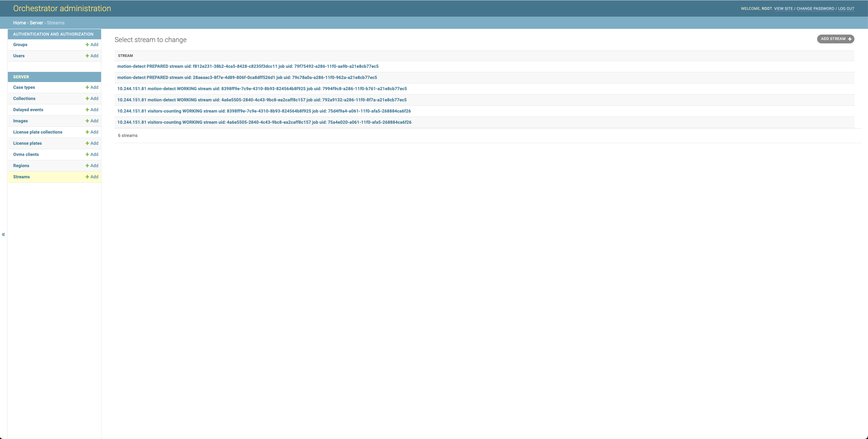Open the first motion-detect PREPARED stream

click(248, 66)
